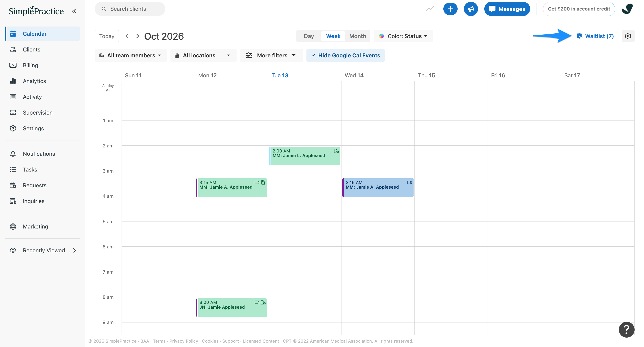This screenshot has height=347, width=644.
Task: Click the megaphone announcements icon
Action: tap(471, 9)
